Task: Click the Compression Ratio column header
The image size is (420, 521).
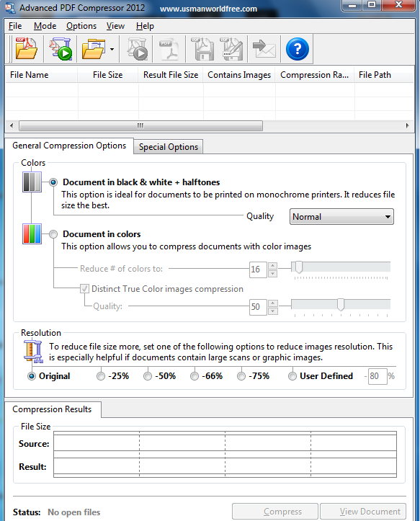Action: 315,75
